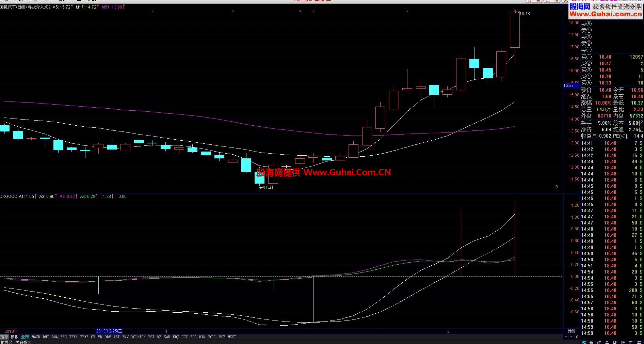Click the 卖① ask row label
This screenshot has height=344, width=644.
(586, 50)
